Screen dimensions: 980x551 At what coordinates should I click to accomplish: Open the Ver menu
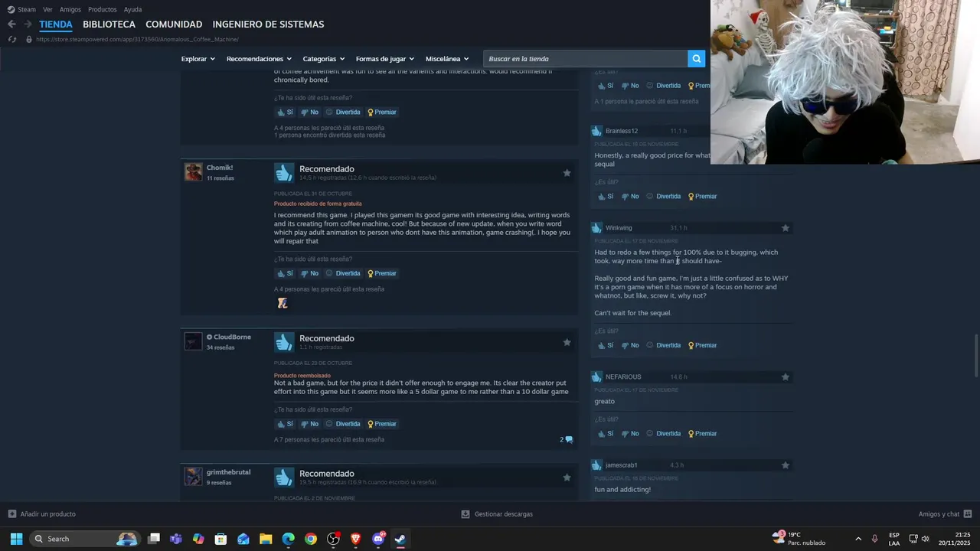(x=47, y=9)
